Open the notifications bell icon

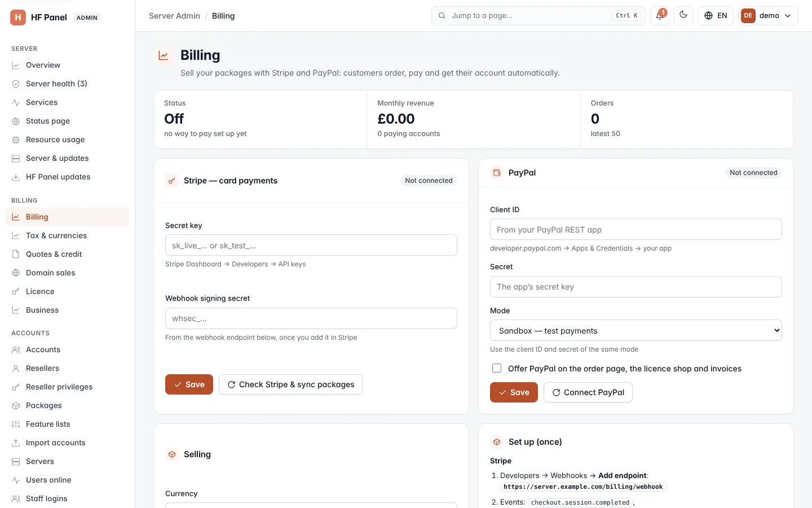tap(659, 16)
